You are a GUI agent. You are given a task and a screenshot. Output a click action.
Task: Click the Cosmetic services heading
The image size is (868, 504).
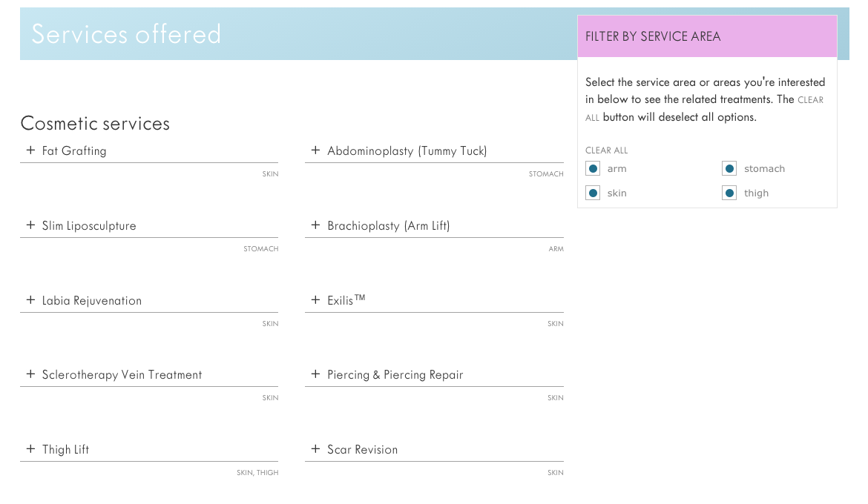pyautogui.click(x=95, y=123)
